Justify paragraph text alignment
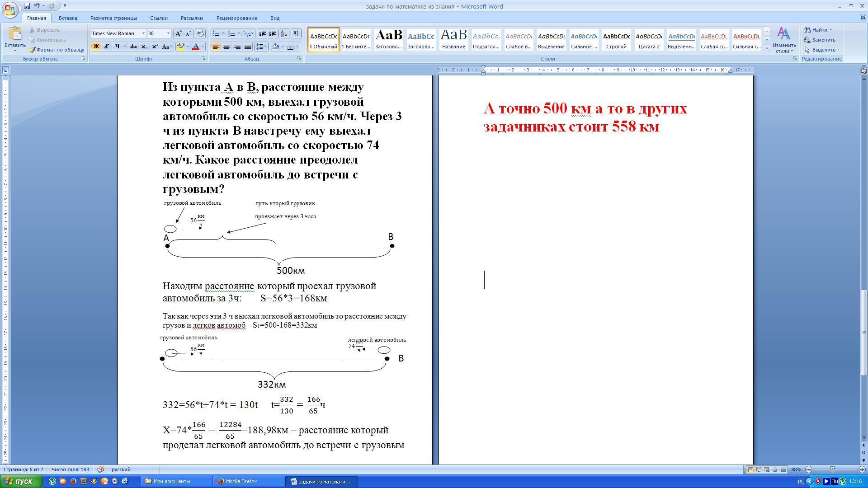 (x=248, y=47)
